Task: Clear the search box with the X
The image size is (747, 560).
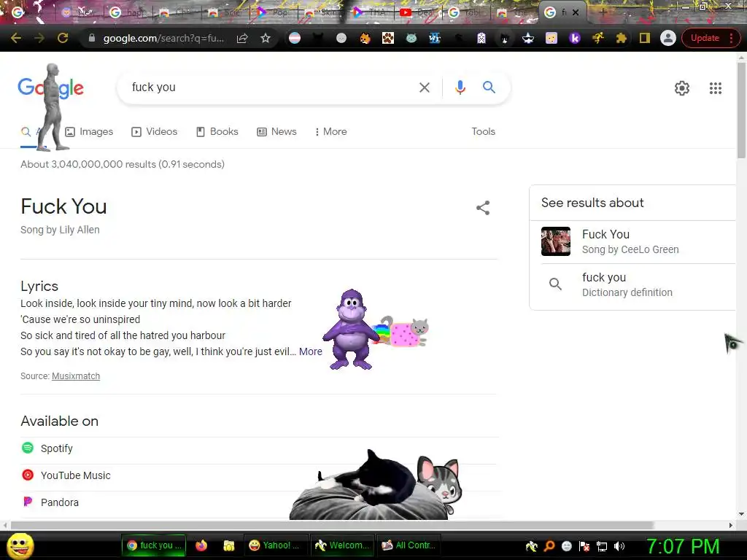Action: [x=424, y=87]
